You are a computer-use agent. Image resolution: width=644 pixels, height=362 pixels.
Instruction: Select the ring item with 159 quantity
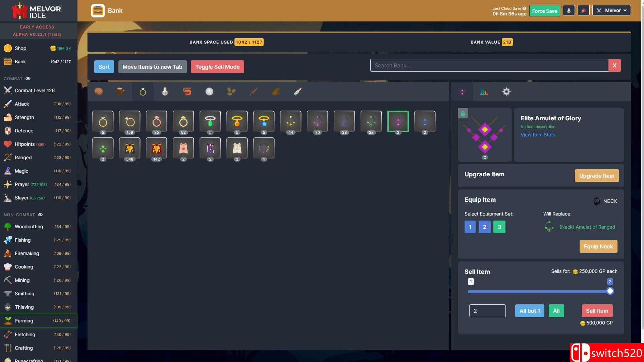tap(130, 121)
